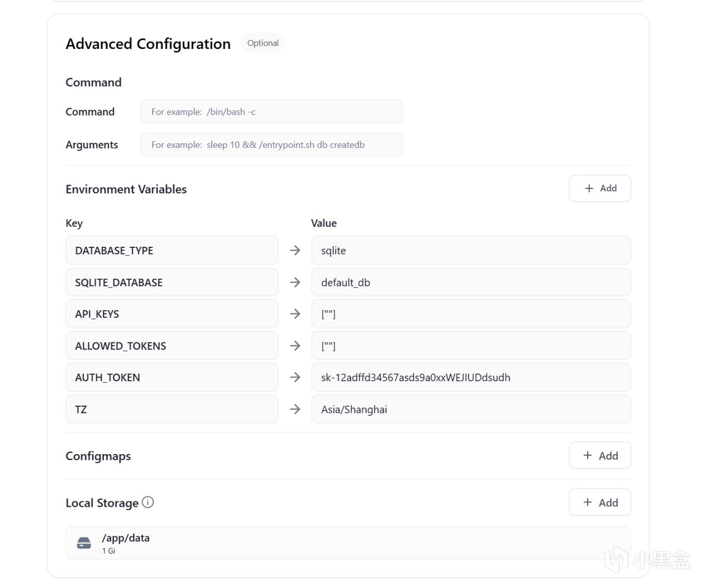711x588 pixels.
Task: Click the Local Storage info icon
Action: [148, 502]
